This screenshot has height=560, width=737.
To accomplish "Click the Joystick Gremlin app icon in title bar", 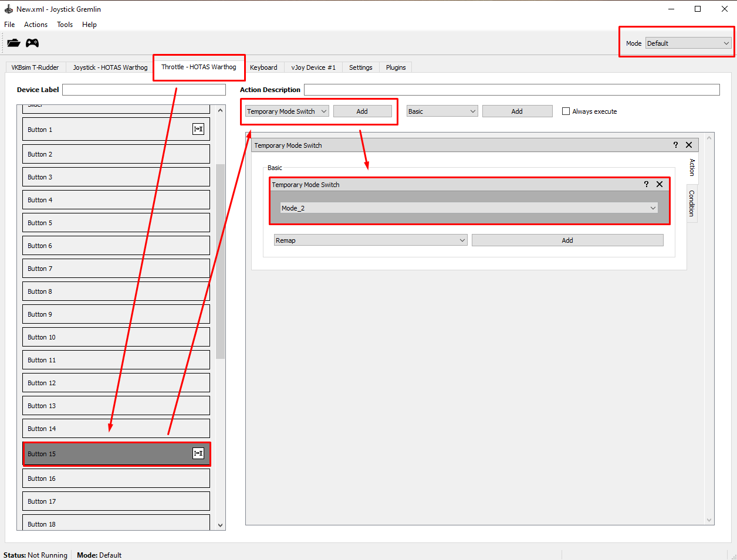I will (9, 9).
